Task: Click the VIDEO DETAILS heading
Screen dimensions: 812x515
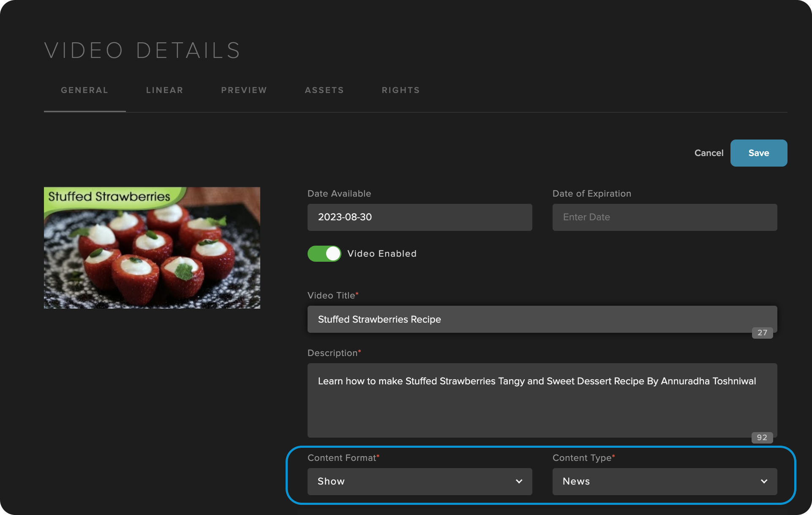Action: tap(142, 51)
